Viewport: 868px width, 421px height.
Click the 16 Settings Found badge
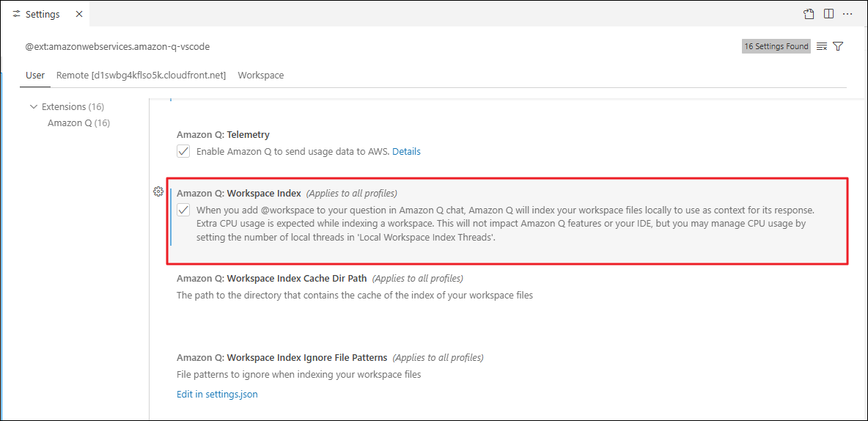pos(776,46)
